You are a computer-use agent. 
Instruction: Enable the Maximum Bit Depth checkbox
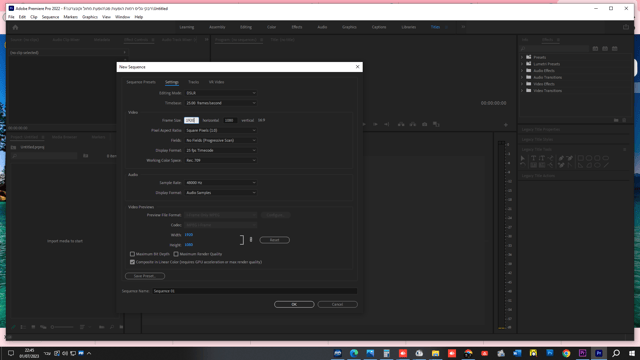coord(132,254)
